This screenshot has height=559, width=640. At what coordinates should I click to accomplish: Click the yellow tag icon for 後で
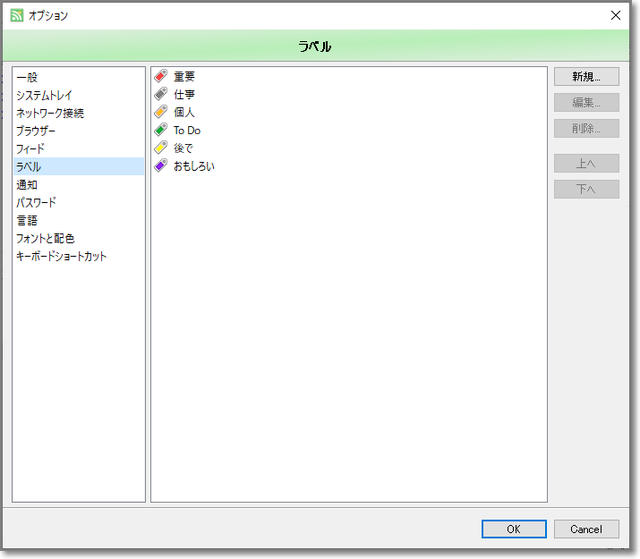point(161,148)
